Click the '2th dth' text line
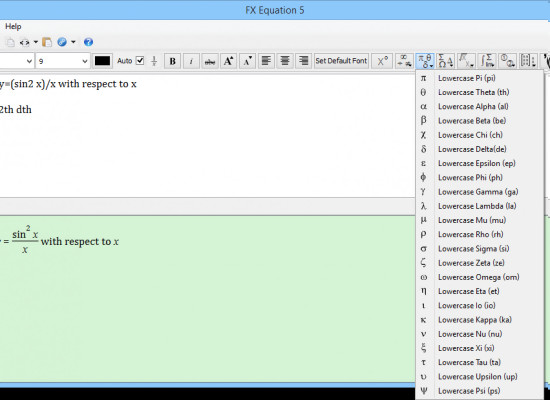 tap(16, 109)
